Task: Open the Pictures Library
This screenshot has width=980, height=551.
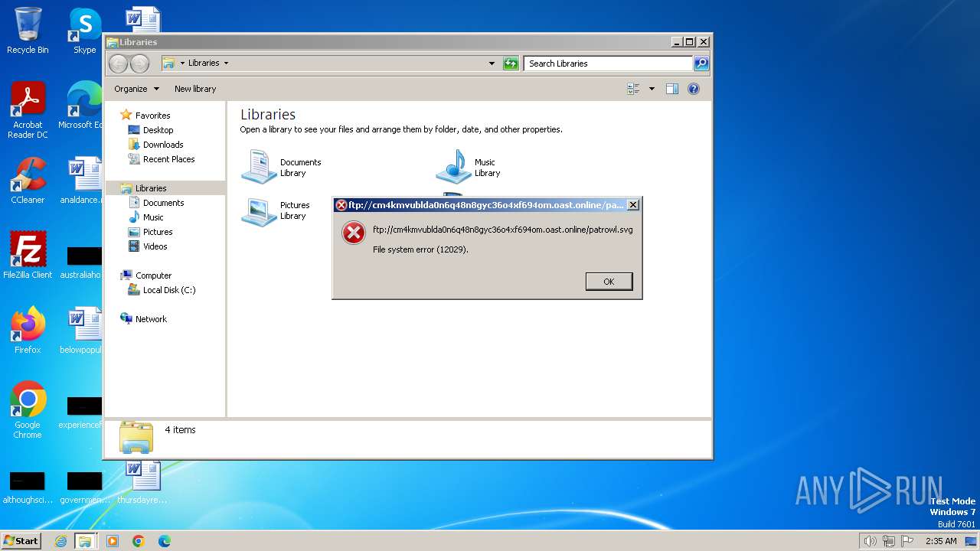Action: click(x=276, y=210)
